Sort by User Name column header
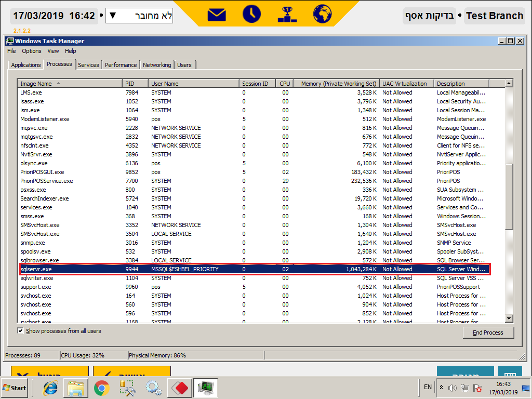Image resolution: width=532 pixels, height=399 pixels. [194, 84]
